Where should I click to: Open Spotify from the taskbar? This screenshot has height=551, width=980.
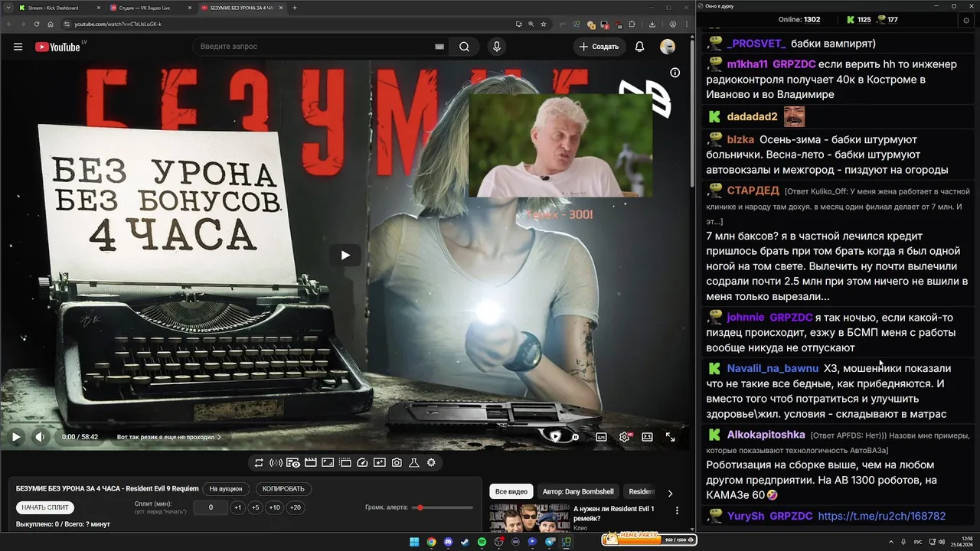click(x=482, y=542)
